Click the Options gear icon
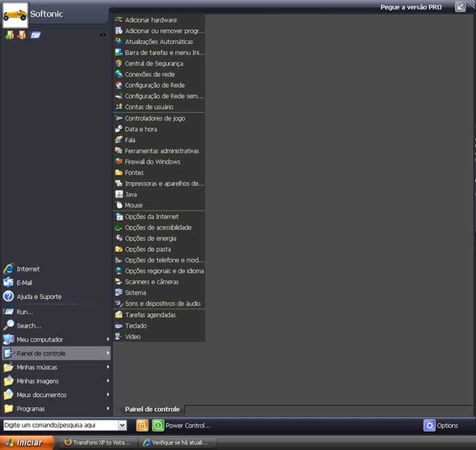Image resolution: width=476 pixels, height=450 pixels. pos(429,426)
